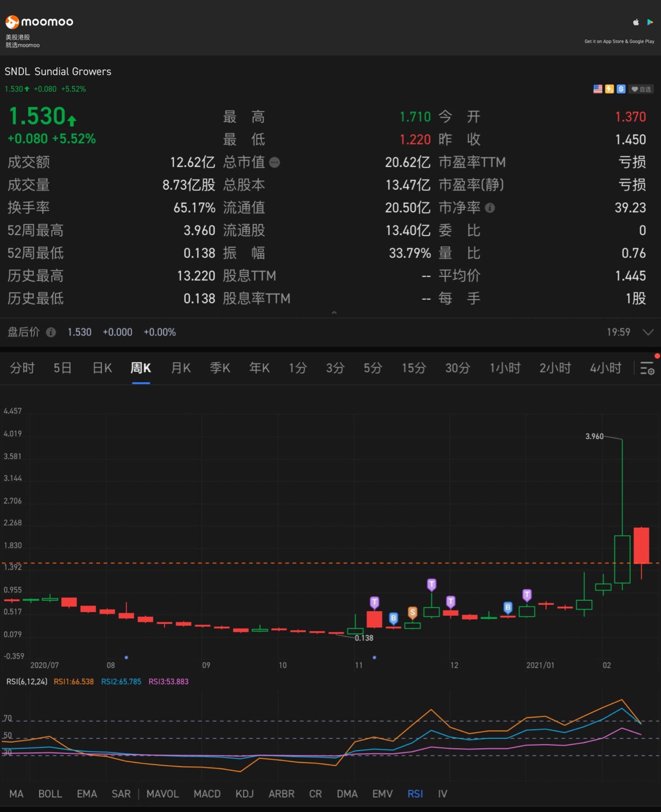Click the RSI3:53.883 legend value

(x=169, y=681)
